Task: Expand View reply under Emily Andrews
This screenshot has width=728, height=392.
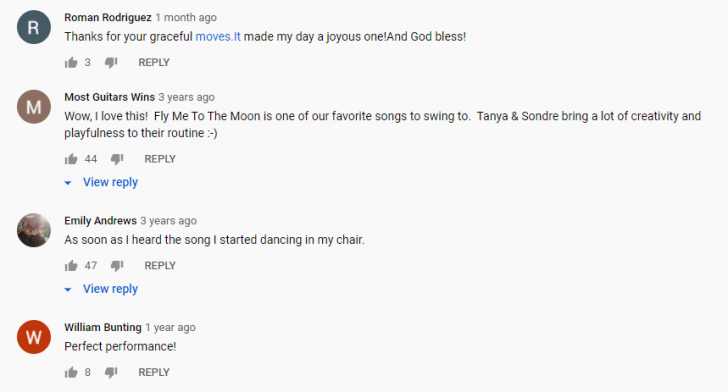Action: 110,289
